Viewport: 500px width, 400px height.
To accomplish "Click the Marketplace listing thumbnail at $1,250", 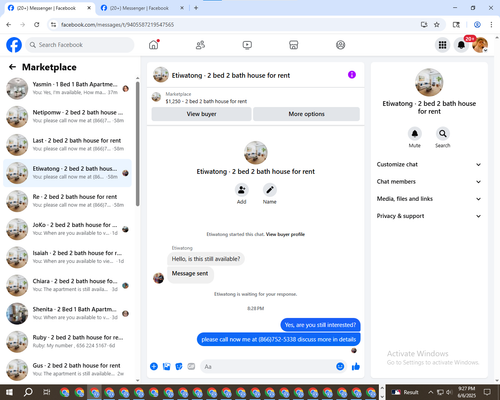I will 156,97.
